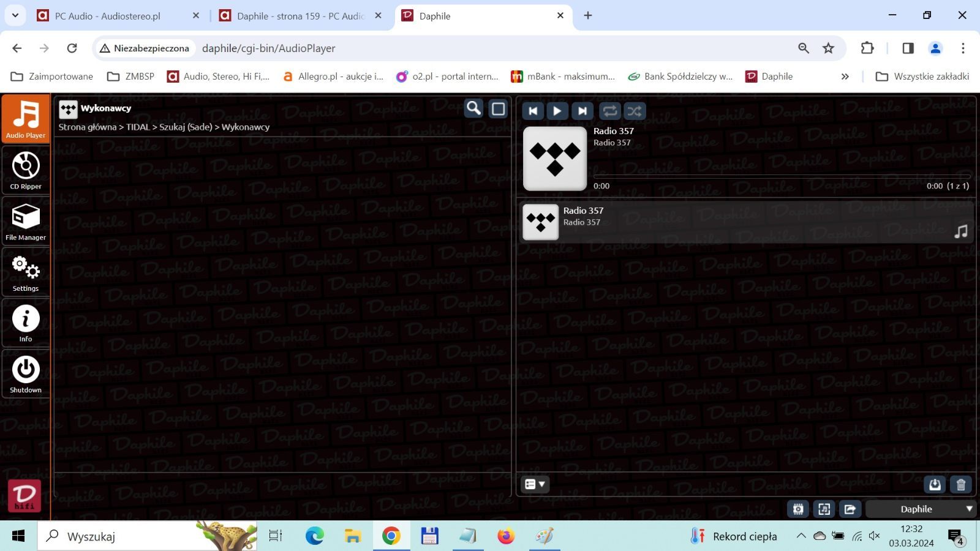980x551 pixels.
Task: Open Audio, Stereo, Hi Fi bookmark
Action: 218,76
